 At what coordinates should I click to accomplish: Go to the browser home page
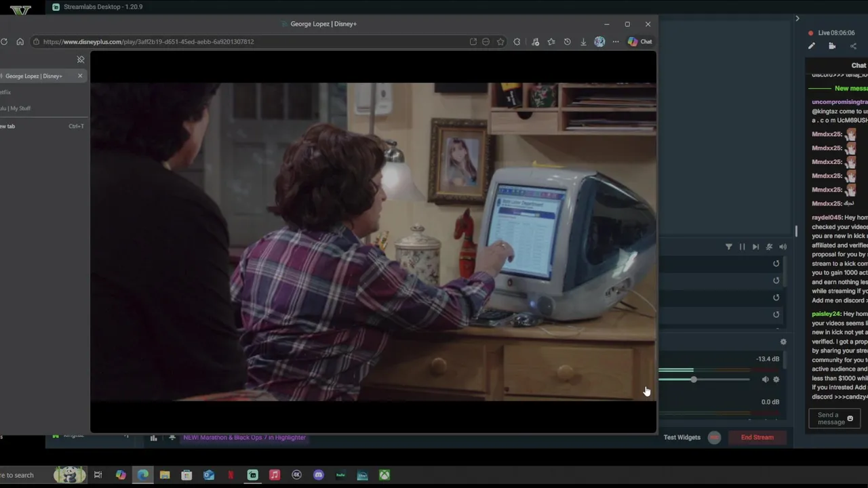tap(20, 41)
